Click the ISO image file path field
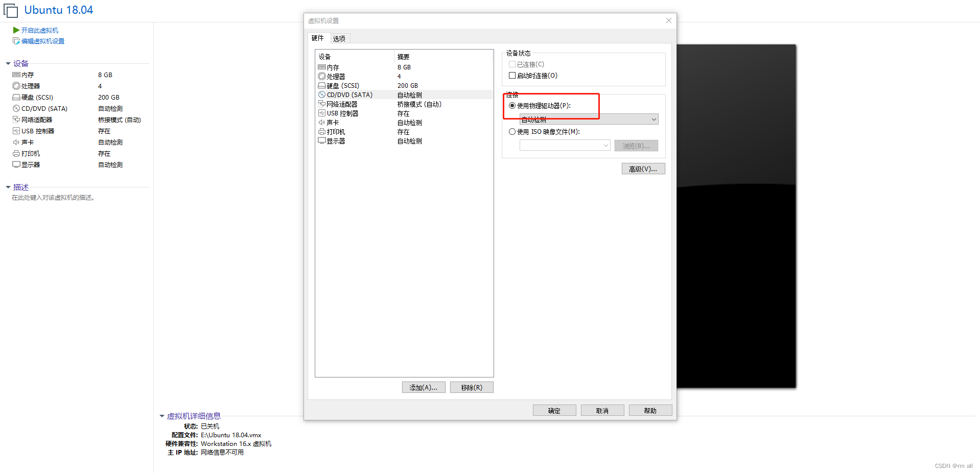The image size is (980, 473). click(562, 145)
